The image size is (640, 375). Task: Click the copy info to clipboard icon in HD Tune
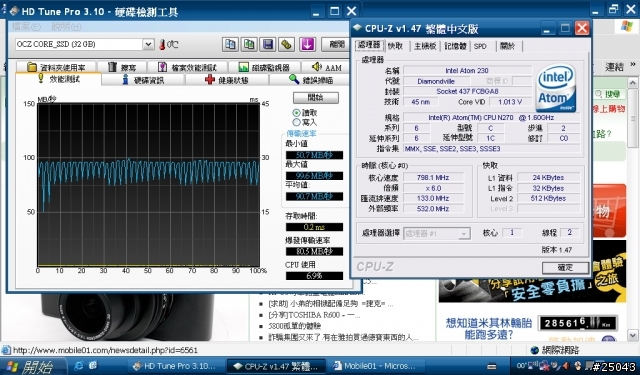(230, 44)
